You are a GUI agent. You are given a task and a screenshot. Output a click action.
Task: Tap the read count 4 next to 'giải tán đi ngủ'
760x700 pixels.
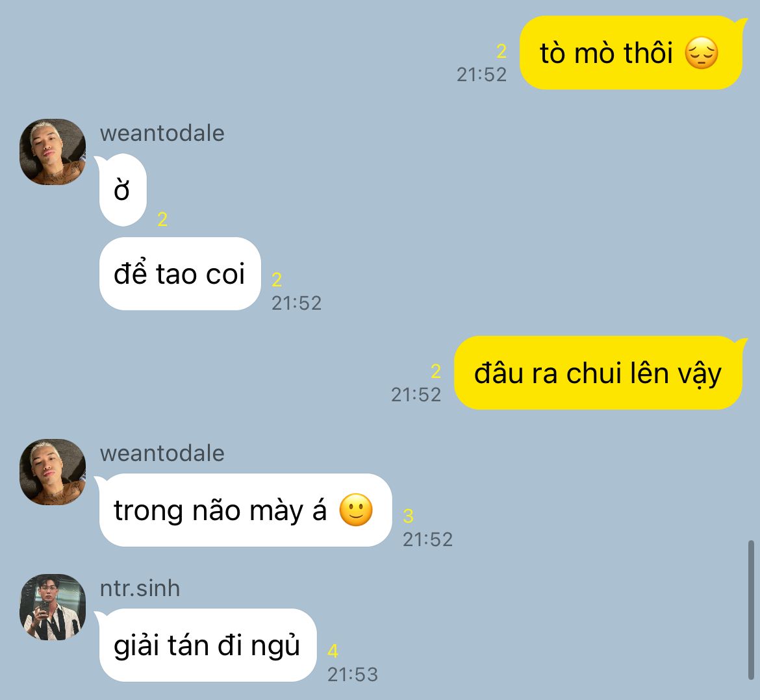(x=333, y=651)
